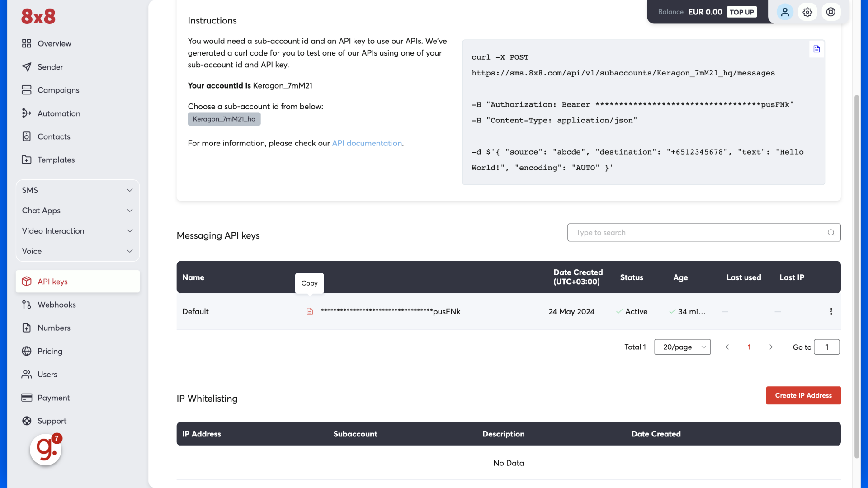Click the Payment card icon

[x=27, y=398]
